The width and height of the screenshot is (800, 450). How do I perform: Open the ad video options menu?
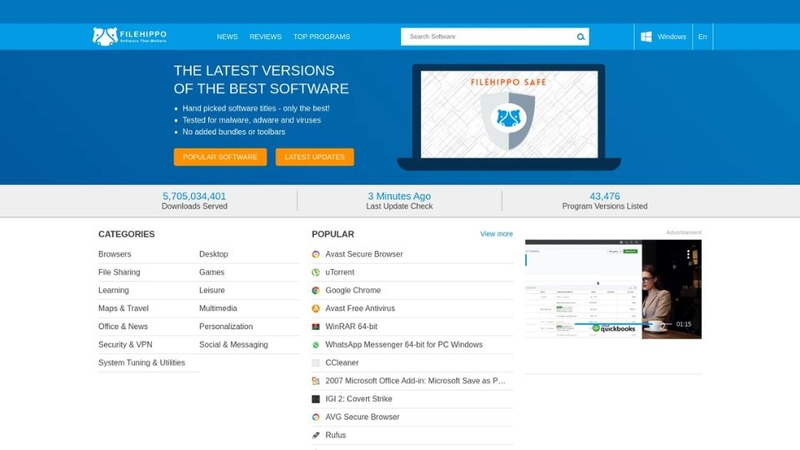[688, 254]
